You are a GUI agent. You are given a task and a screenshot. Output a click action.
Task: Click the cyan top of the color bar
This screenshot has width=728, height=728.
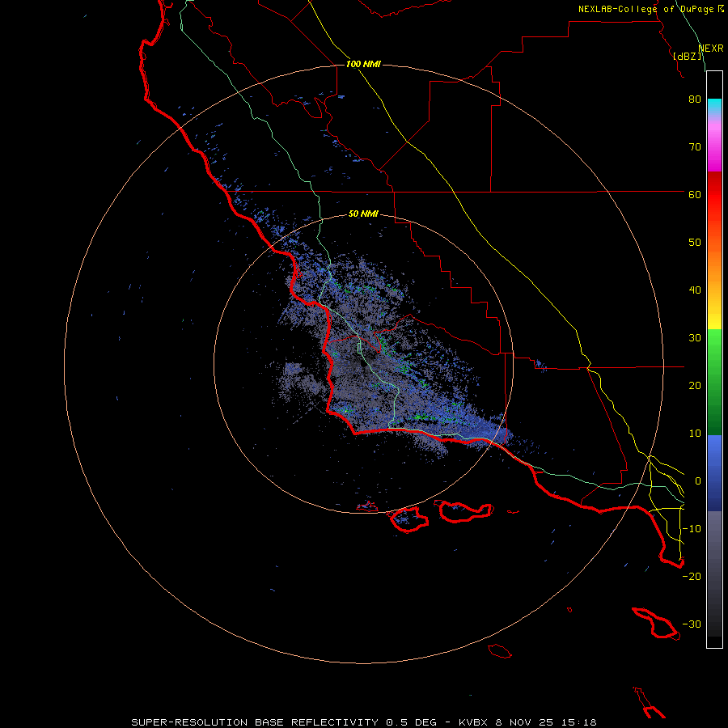(x=714, y=106)
